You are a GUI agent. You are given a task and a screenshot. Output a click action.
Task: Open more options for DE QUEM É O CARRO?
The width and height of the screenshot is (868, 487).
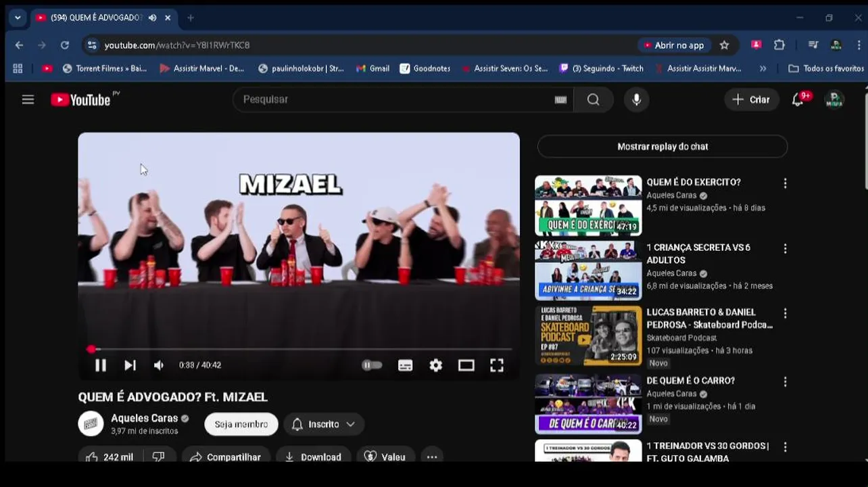pyautogui.click(x=785, y=382)
